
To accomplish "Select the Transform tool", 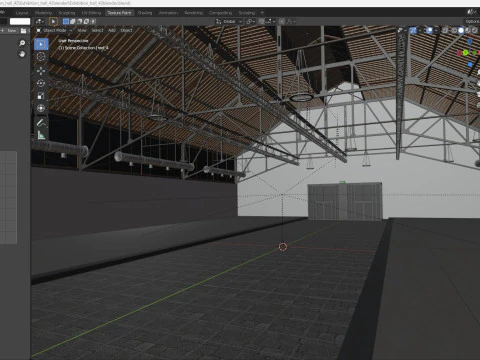I will click(41, 108).
